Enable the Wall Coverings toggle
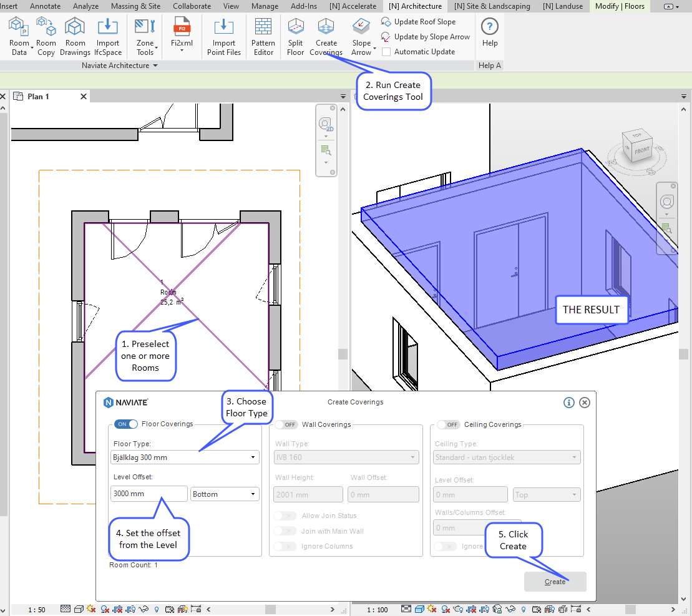Viewport: 692px width, 616px height. coord(286,424)
